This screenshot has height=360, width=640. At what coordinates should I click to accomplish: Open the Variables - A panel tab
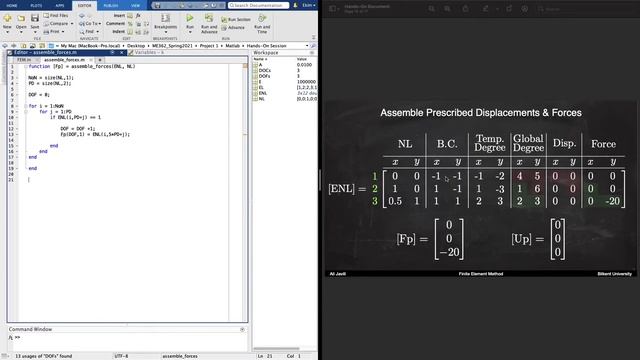click(x=149, y=52)
